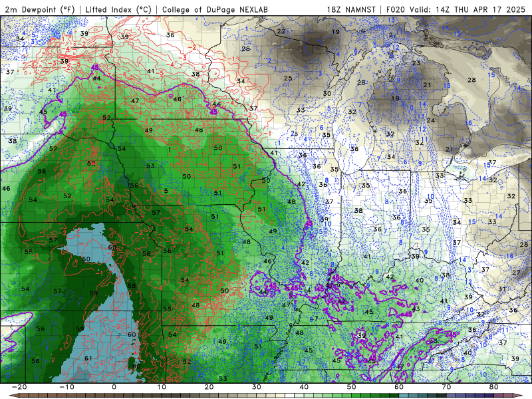Click the "40" label on the color scale
Viewport: 532px width, 399px height.
pos(304,387)
